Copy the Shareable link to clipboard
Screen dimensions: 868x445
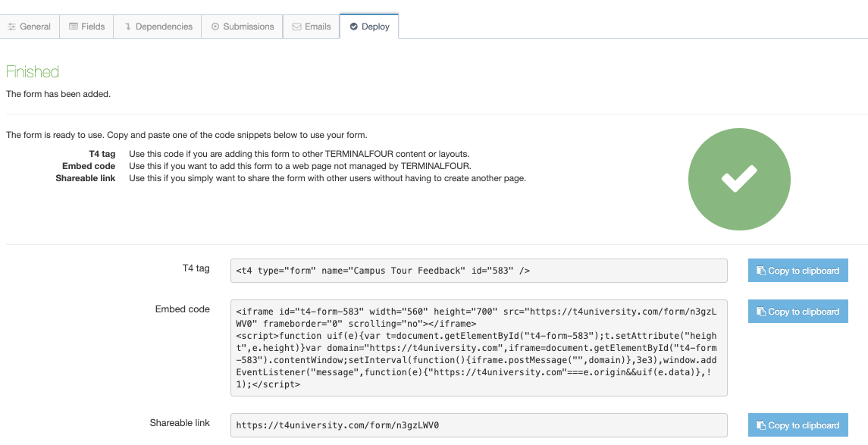point(797,425)
